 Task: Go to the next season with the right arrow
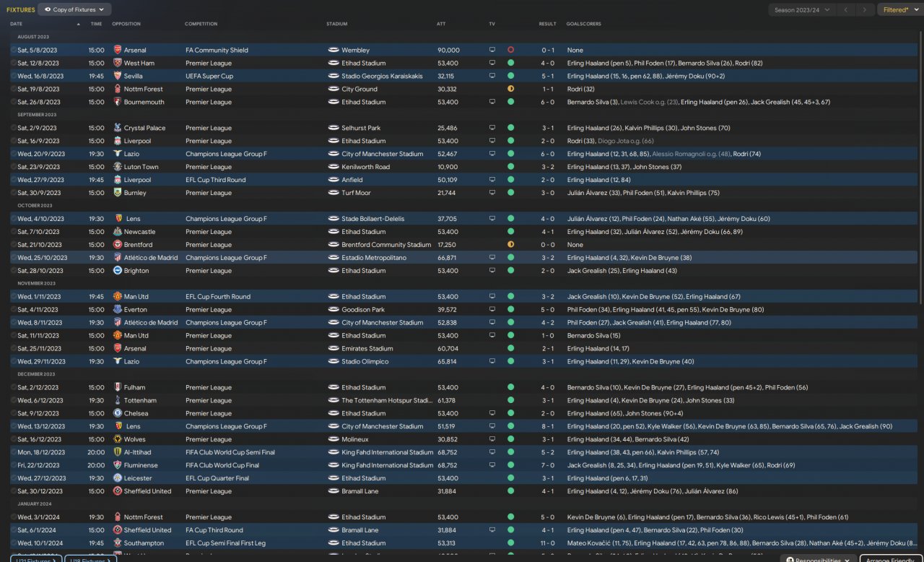click(865, 9)
